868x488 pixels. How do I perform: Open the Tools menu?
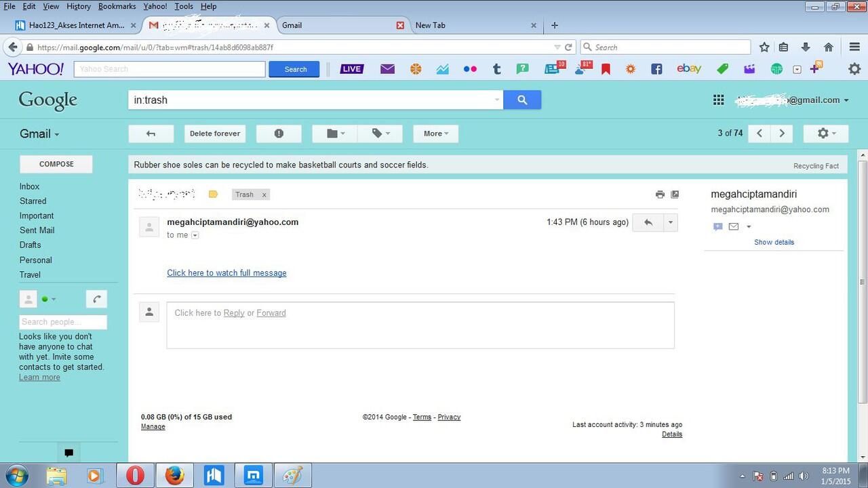tap(184, 6)
